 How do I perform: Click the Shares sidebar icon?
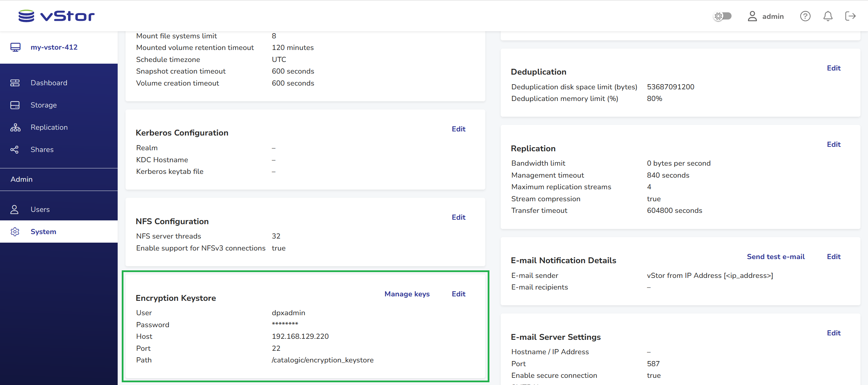(15, 150)
